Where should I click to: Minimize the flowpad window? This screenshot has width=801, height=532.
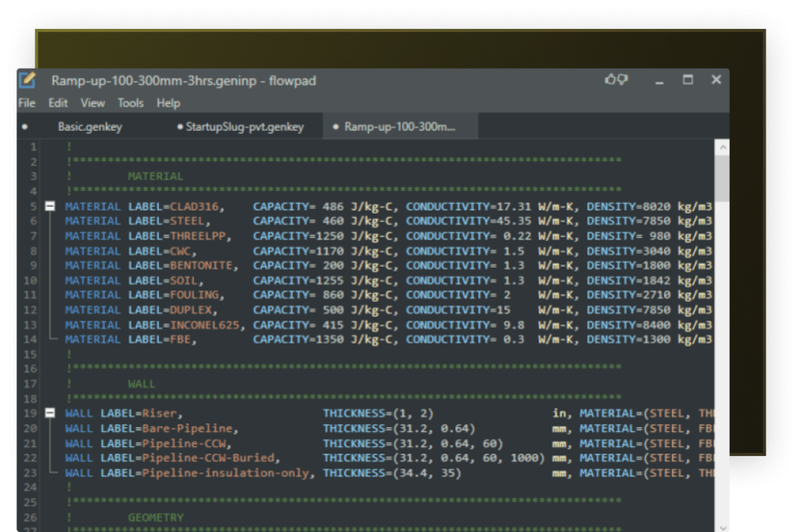point(660,80)
